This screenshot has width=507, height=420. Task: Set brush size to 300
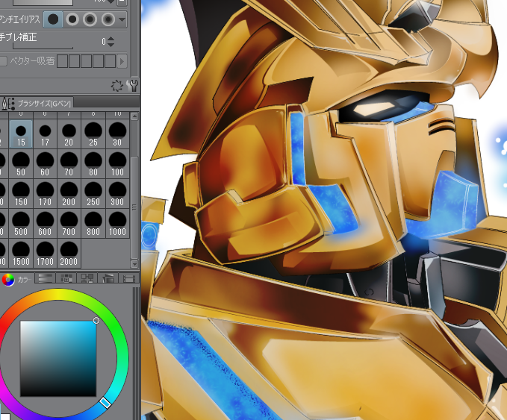[117, 193]
